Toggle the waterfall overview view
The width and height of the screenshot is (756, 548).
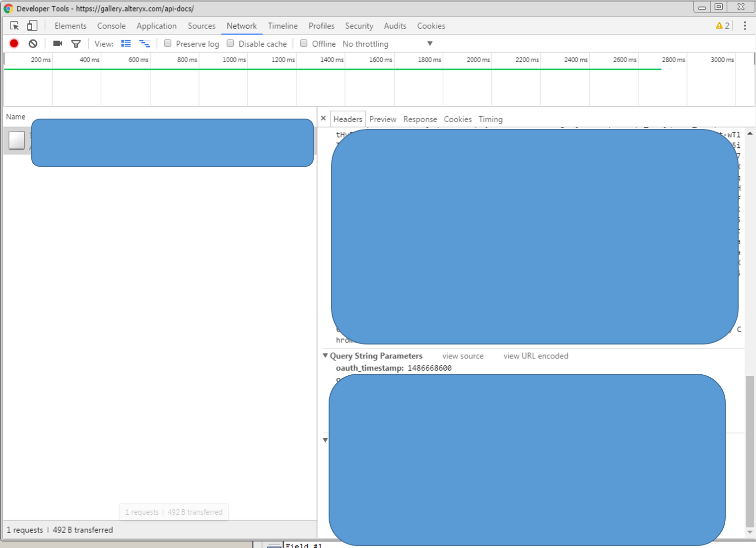click(x=144, y=43)
